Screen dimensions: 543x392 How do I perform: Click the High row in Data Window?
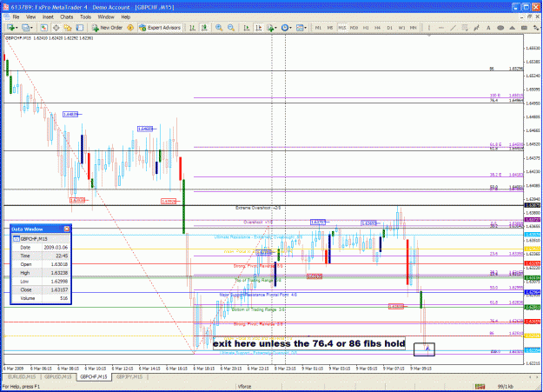[41, 273]
